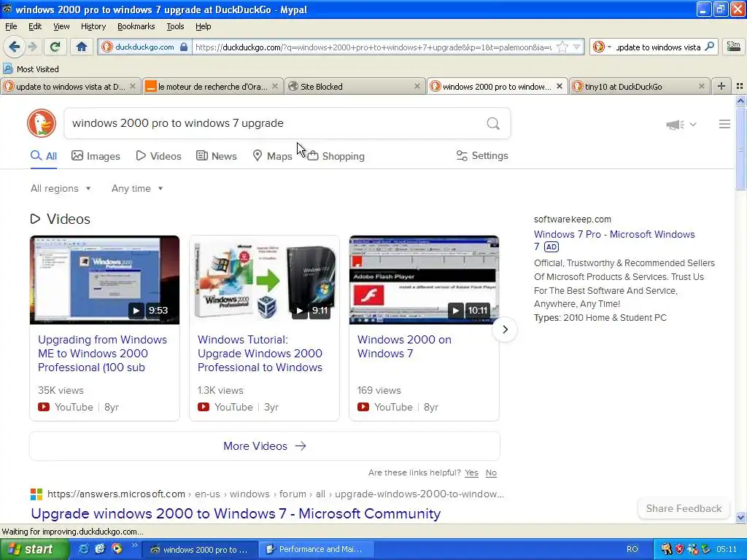Reload the page with the refresh icon
The width and height of the screenshot is (747, 560).
[x=55, y=47]
